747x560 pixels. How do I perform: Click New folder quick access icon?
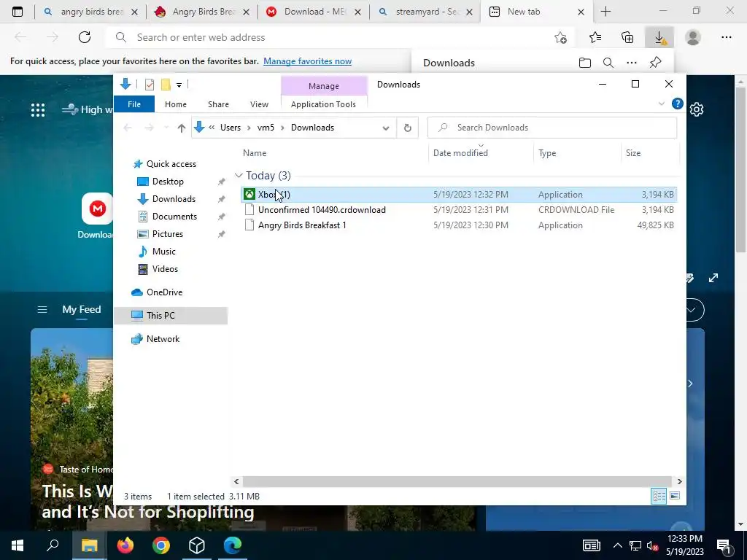click(166, 85)
